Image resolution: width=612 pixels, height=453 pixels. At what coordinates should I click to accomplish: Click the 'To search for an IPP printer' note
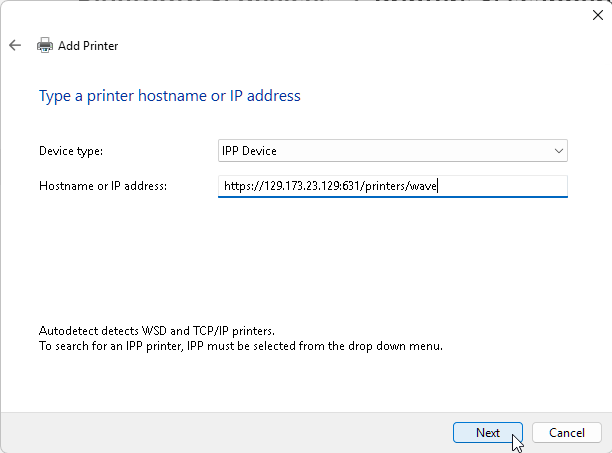pos(240,346)
